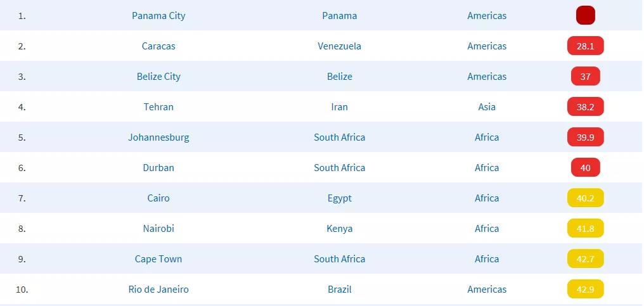Click the Caracas city link

[158, 46]
